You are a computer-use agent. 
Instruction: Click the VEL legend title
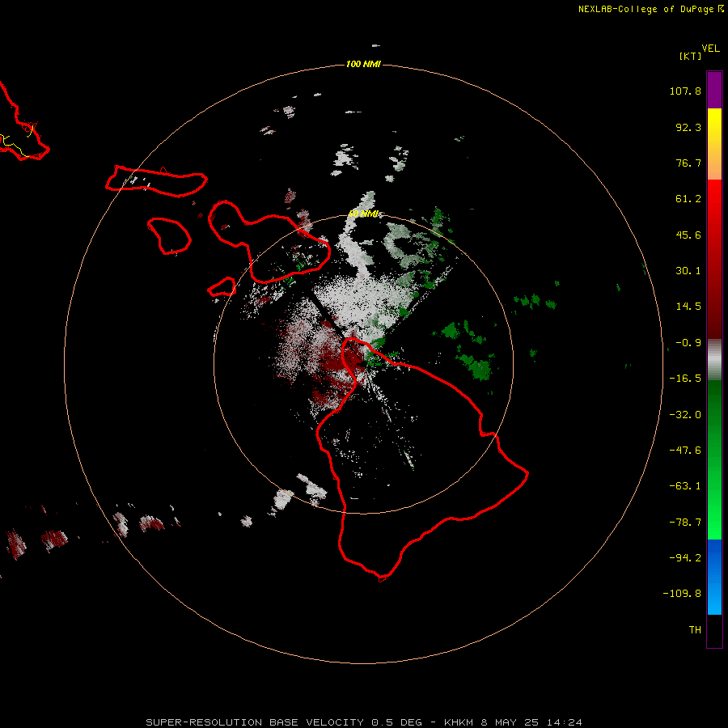(x=710, y=49)
